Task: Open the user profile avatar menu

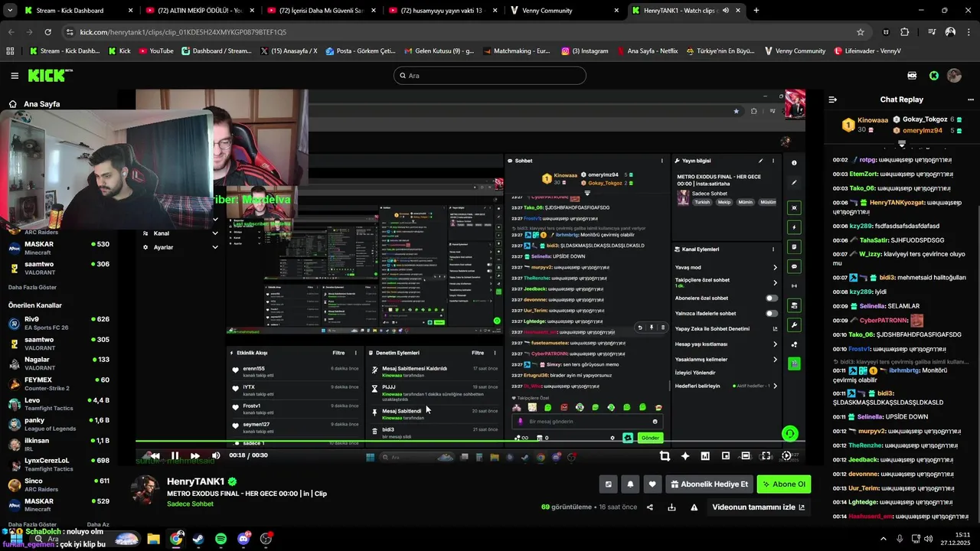Action: click(x=954, y=75)
